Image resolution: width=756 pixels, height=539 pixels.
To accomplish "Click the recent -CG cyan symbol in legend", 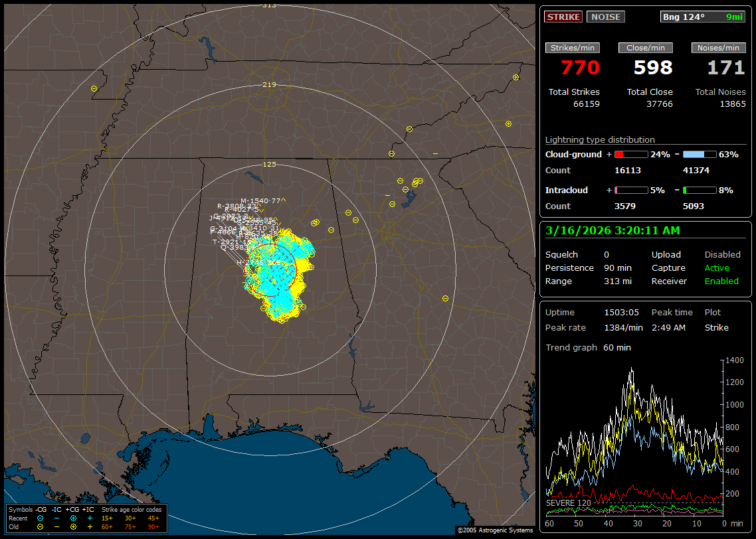I will click(41, 518).
